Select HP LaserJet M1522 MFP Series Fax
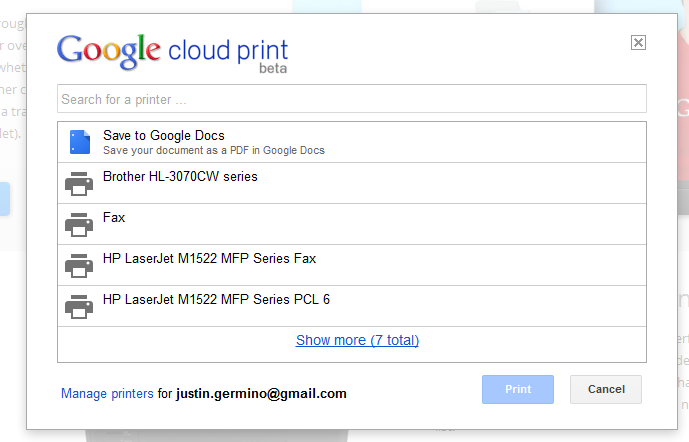 click(352, 265)
